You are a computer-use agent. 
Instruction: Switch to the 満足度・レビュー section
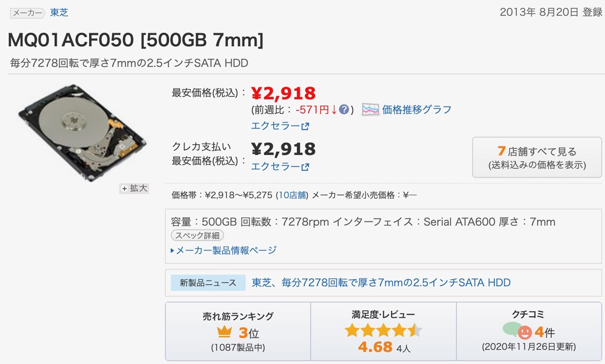[x=383, y=314]
